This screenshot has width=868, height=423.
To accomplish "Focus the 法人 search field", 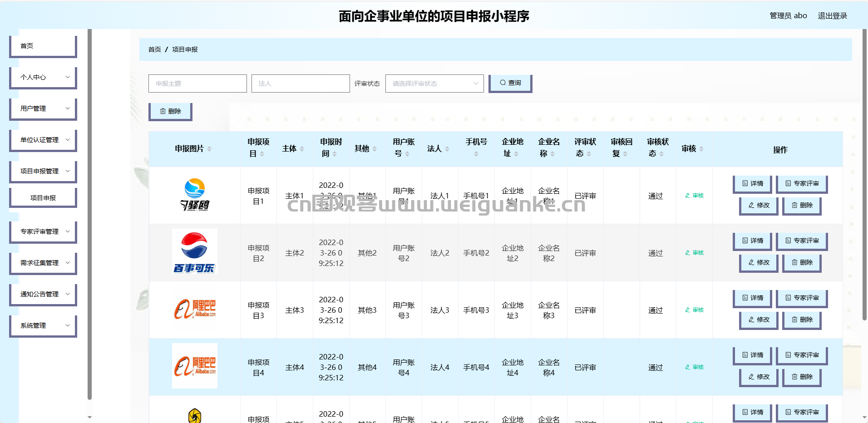I will [x=301, y=84].
